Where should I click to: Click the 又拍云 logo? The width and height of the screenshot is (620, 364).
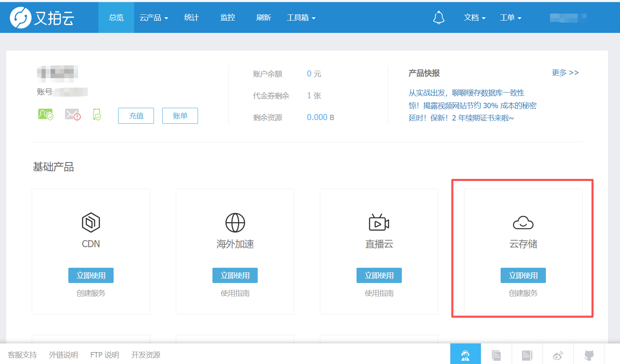click(x=42, y=18)
